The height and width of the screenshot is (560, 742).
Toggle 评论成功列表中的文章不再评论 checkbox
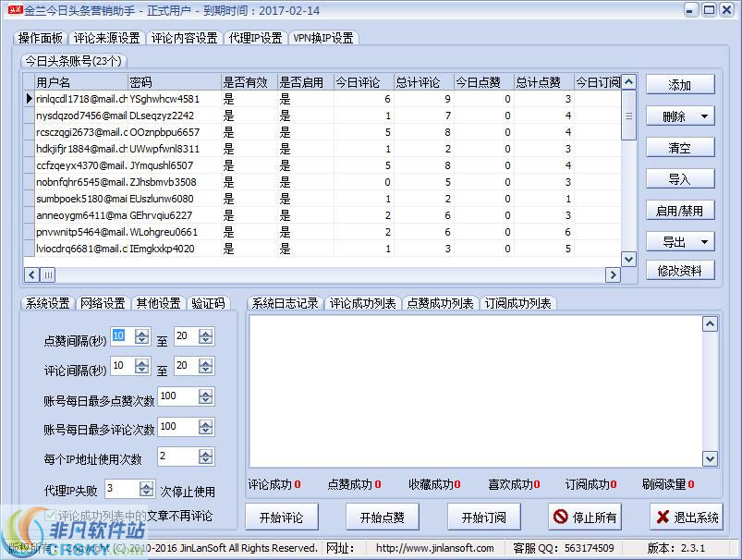click(x=50, y=515)
